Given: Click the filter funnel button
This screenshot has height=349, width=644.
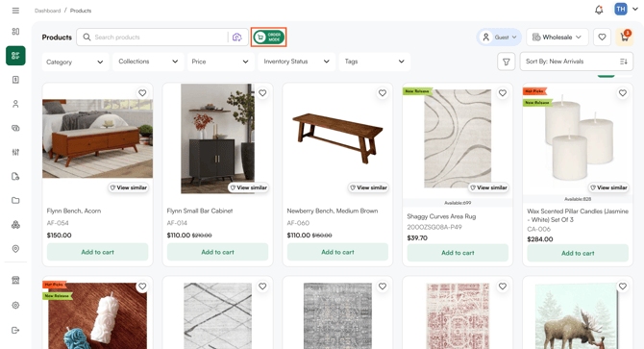Looking at the screenshot, I should coord(506,62).
